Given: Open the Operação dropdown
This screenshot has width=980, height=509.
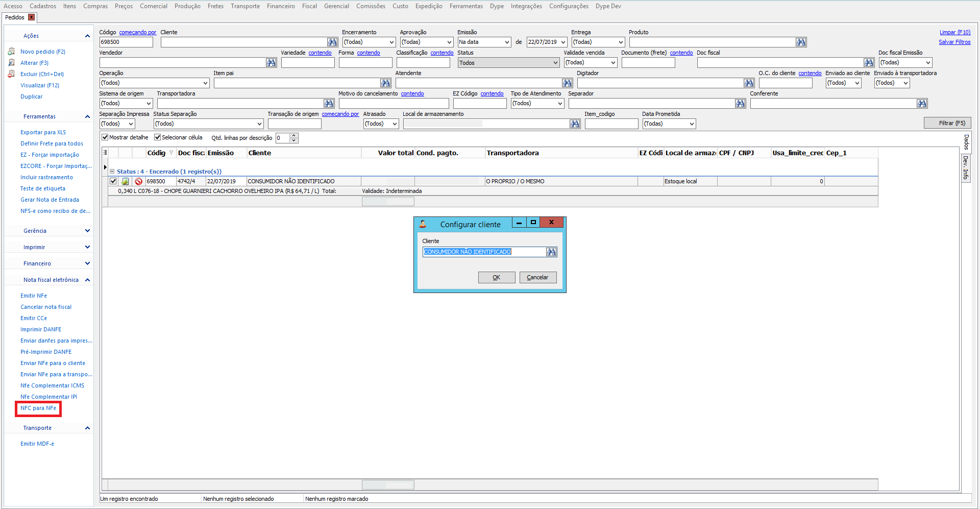Looking at the screenshot, I should click(x=205, y=83).
